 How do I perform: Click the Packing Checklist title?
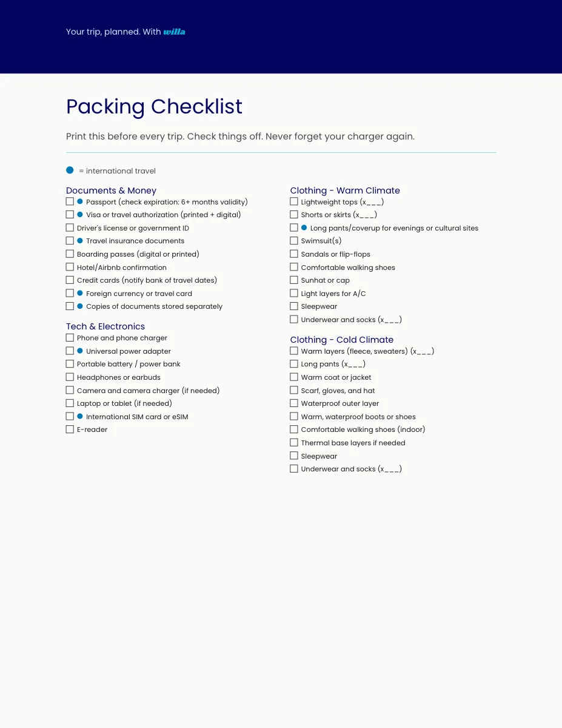154,107
